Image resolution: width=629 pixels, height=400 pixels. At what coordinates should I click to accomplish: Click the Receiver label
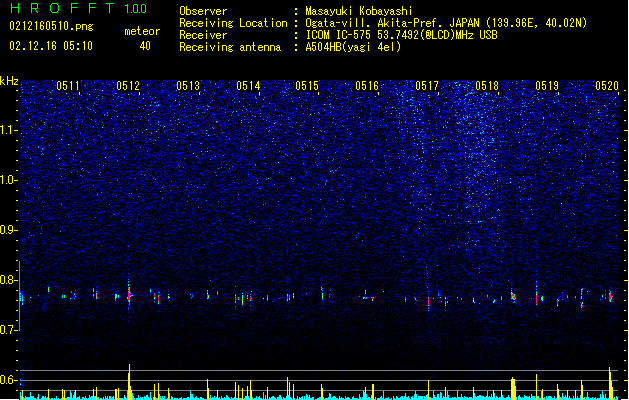click(203, 35)
